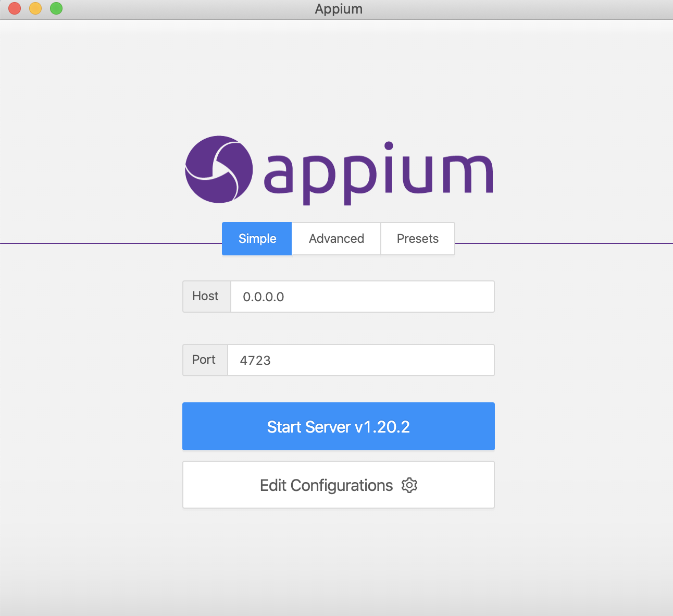This screenshot has height=616, width=673.
Task: Click the Port label
Action: pos(204,360)
